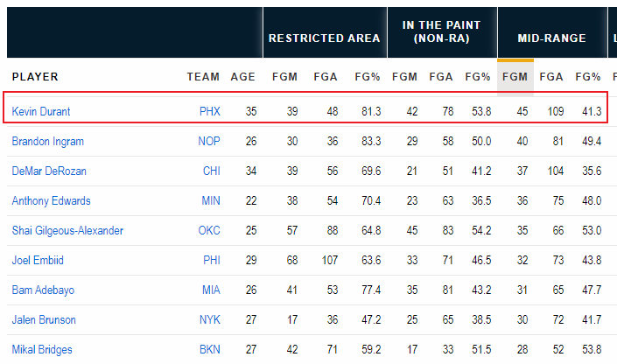Click the BKN team link
617x364 pixels.
click(x=210, y=349)
